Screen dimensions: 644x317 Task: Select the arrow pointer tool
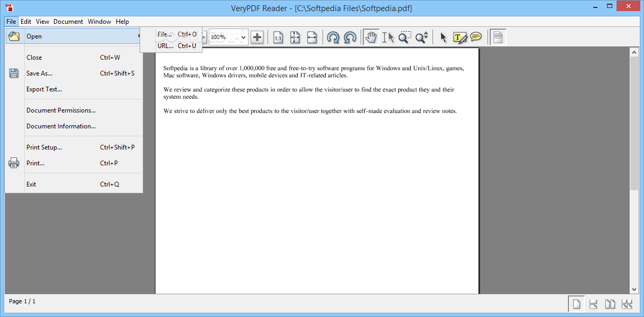443,37
